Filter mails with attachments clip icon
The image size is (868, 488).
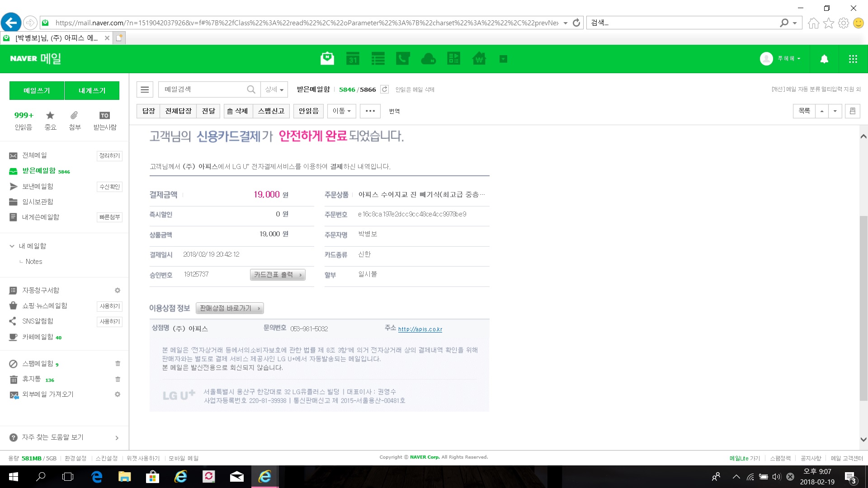click(x=75, y=121)
